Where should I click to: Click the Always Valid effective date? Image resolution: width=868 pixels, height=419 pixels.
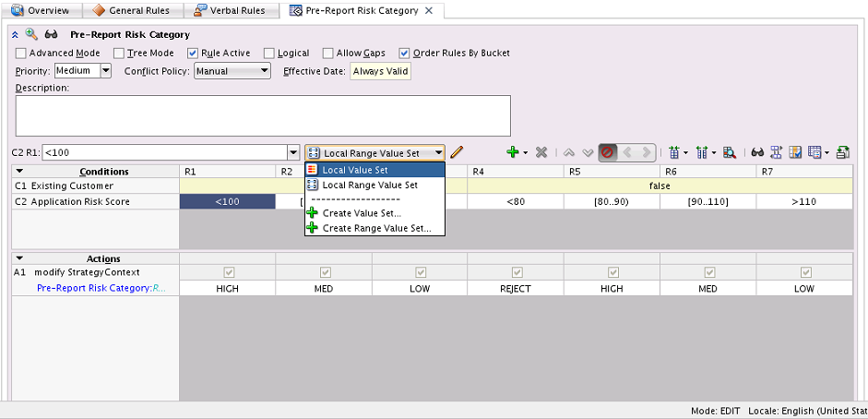point(380,71)
